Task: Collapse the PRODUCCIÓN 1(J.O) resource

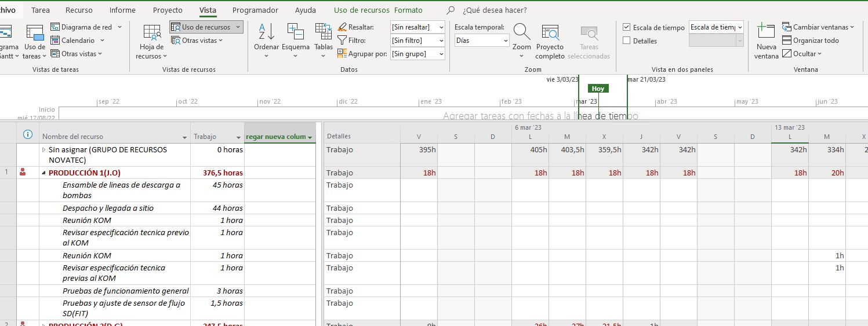Action: point(44,173)
